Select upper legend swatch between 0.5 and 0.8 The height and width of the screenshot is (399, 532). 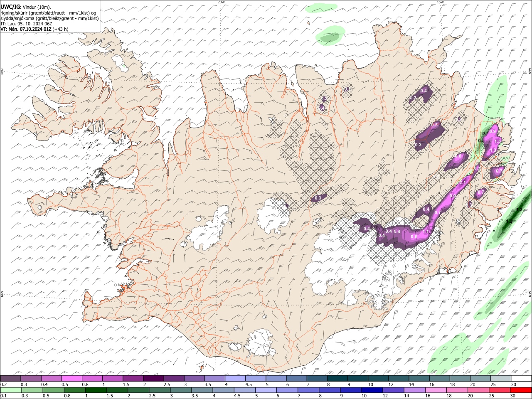coord(72,378)
